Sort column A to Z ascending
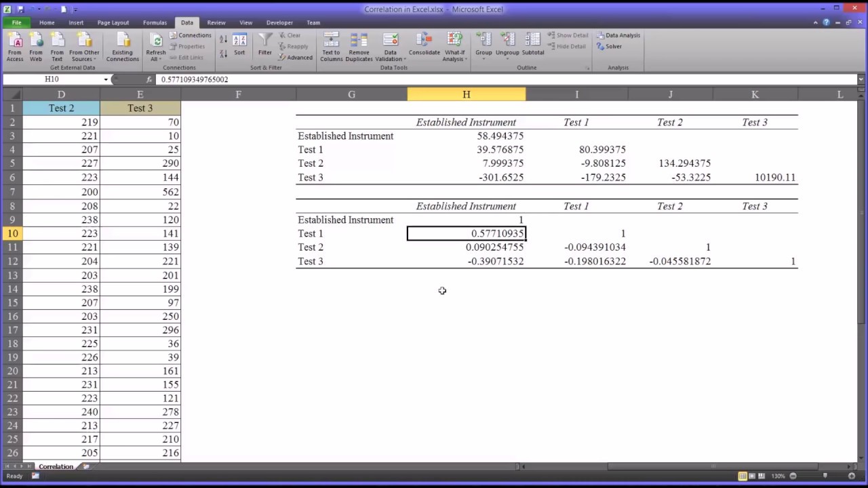This screenshot has width=868, height=488. pyautogui.click(x=224, y=40)
